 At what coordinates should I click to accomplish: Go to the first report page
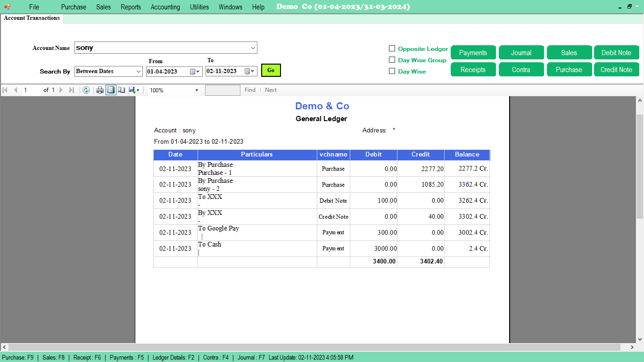5,90
